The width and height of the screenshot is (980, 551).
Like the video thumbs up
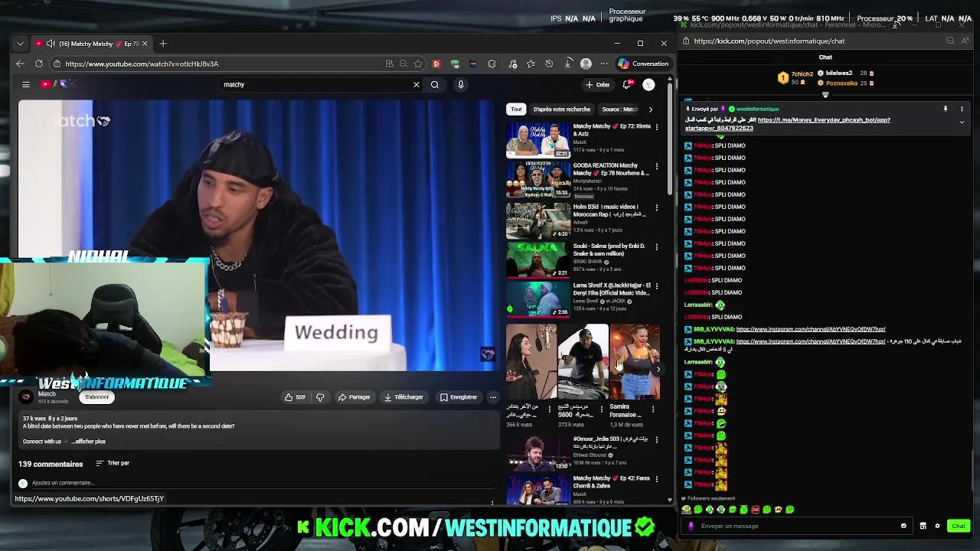tap(295, 397)
